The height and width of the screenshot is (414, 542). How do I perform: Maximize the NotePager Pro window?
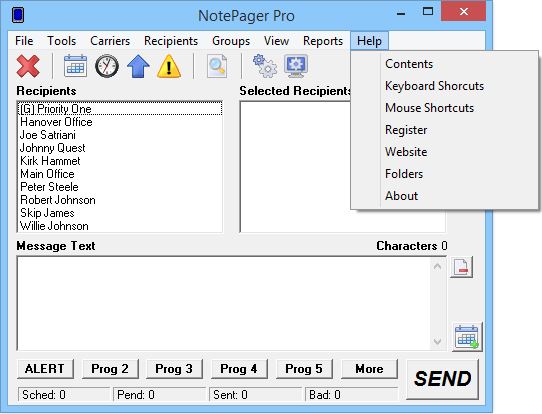click(x=428, y=12)
